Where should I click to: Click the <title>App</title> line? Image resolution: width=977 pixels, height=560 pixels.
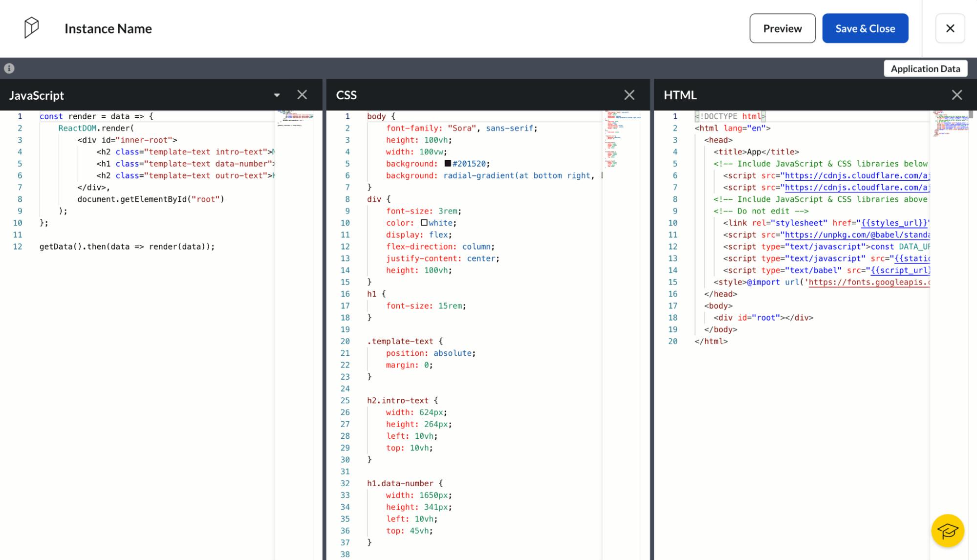[x=756, y=152]
